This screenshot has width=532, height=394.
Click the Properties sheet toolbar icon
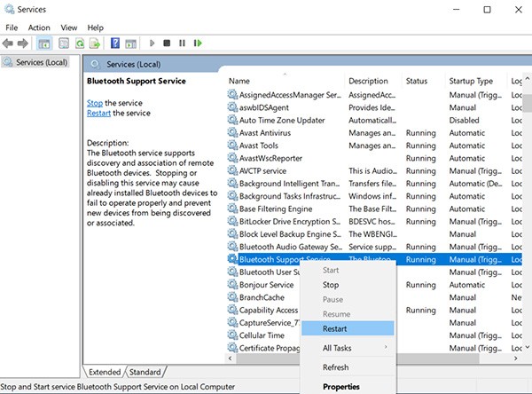(64, 43)
